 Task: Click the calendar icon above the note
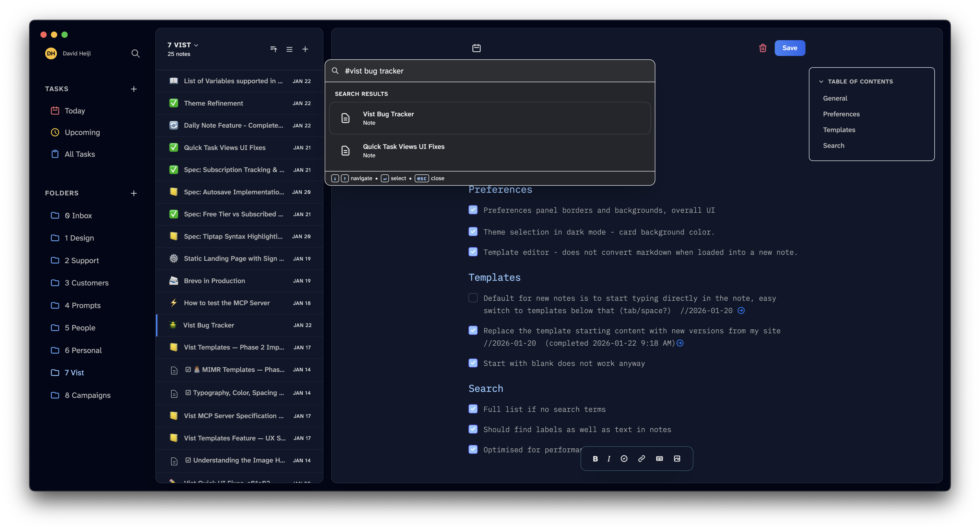coord(476,48)
